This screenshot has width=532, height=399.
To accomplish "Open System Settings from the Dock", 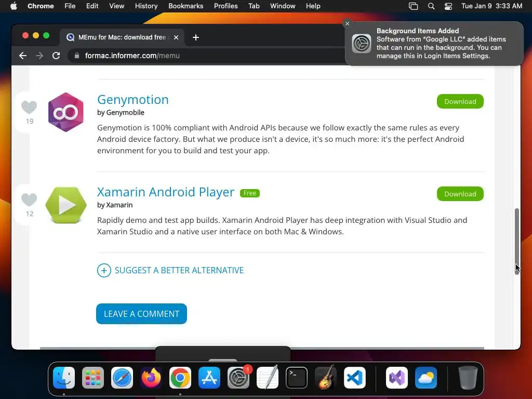I will (238, 378).
